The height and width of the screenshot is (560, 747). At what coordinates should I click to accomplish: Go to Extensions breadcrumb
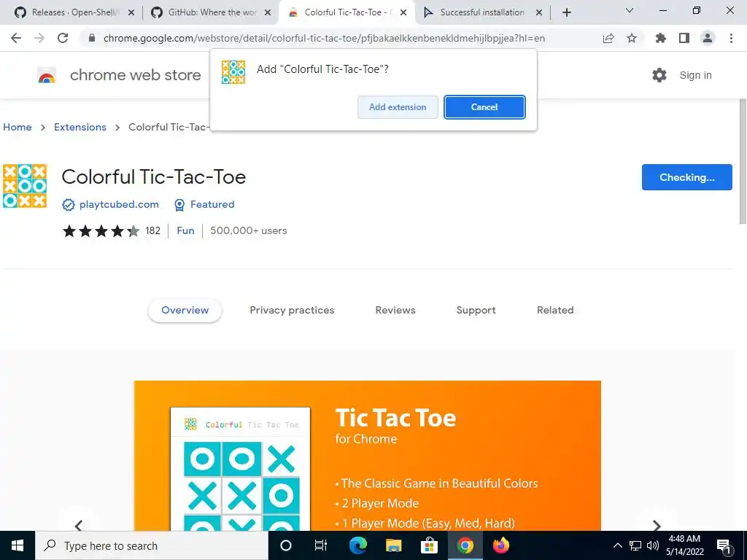click(x=80, y=127)
